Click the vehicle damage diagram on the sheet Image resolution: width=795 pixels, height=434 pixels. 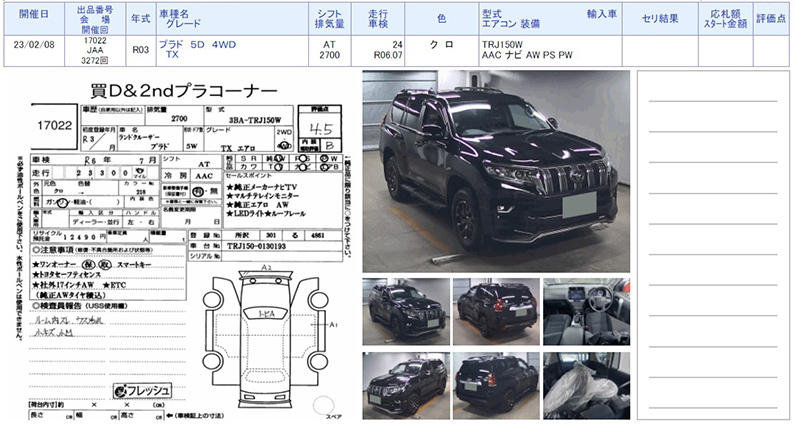(268, 339)
